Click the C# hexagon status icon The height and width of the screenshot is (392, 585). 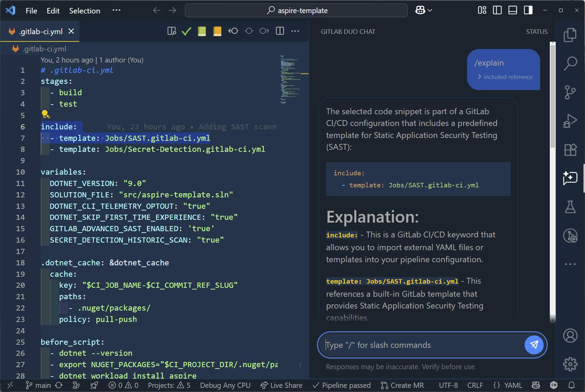click(554, 385)
